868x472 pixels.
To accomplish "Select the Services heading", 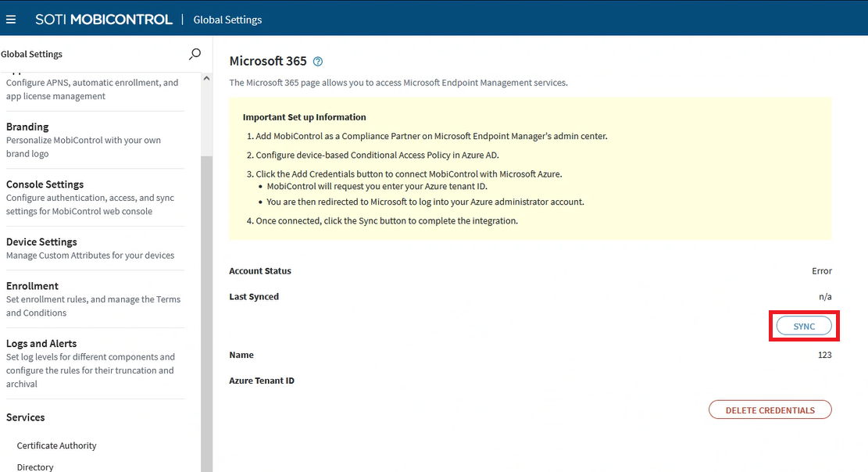I will point(26,417).
